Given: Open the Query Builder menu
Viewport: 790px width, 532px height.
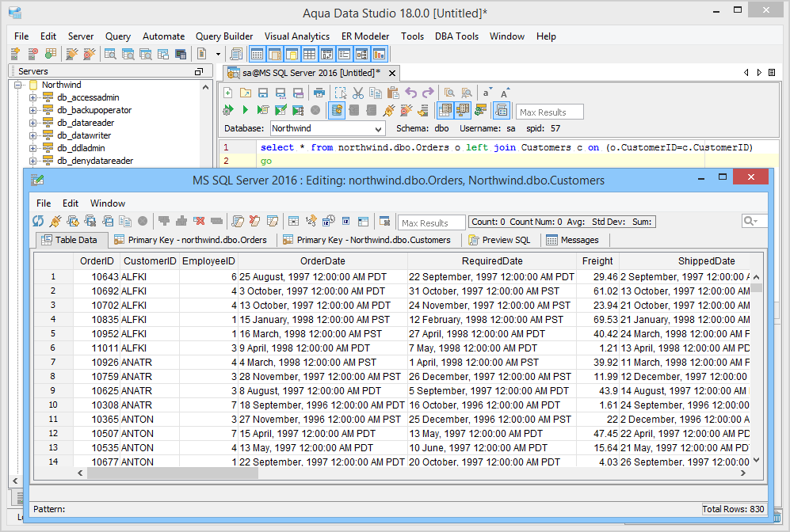Looking at the screenshot, I should (224, 36).
